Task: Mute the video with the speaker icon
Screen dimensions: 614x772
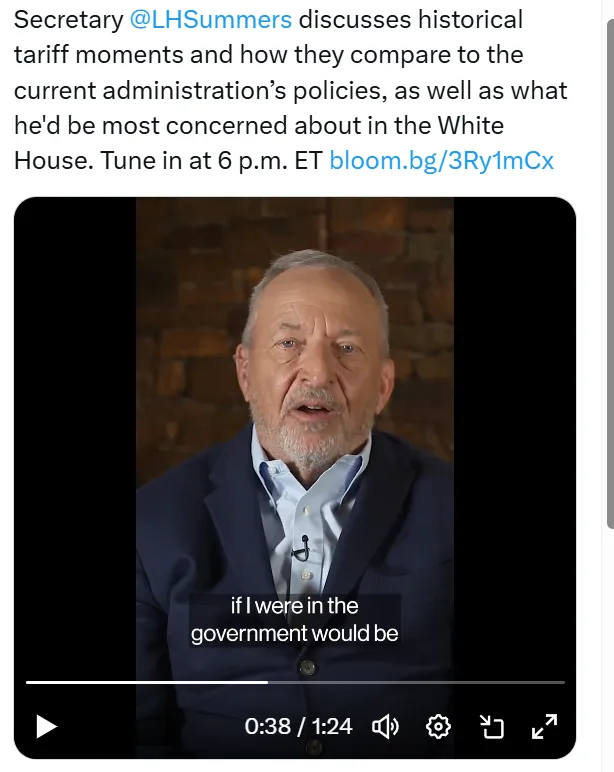Action: (386, 726)
